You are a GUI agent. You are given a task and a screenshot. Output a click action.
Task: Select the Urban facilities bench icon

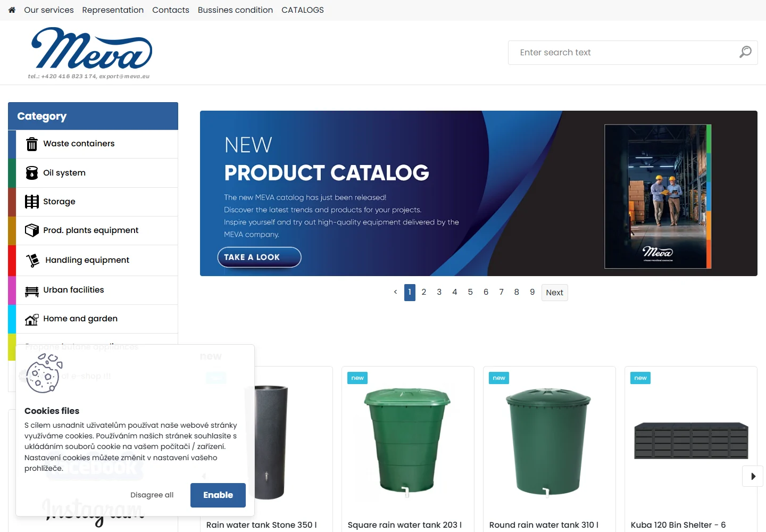coord(32,290)
